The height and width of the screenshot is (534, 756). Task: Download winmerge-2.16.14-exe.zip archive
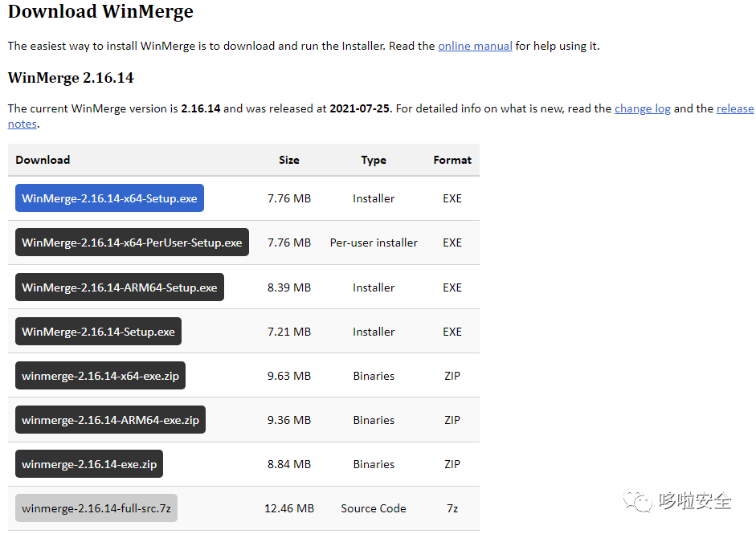pyautogui.click(x=89, y=464)
